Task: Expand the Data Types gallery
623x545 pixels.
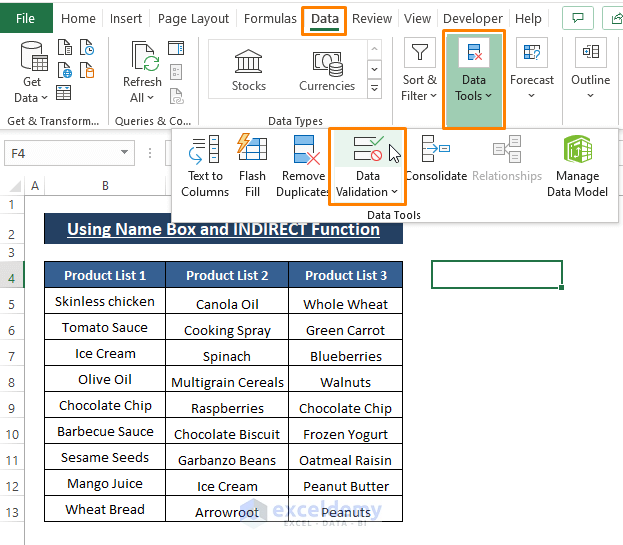Action: 375,89
